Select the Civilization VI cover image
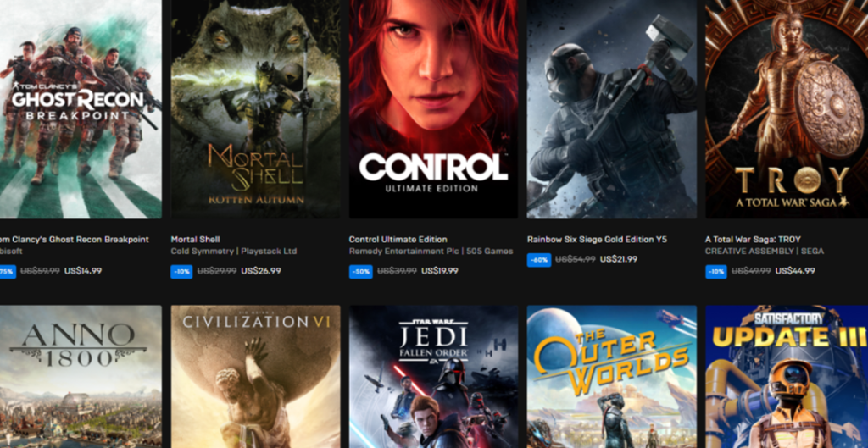The image size is (868, 448). (256, 377)
